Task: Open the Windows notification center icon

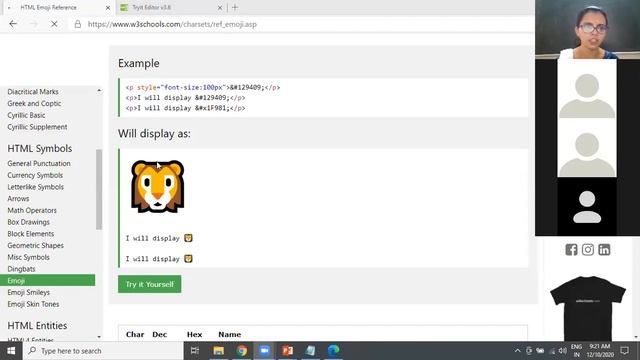Action: click(x=624, y=351)
